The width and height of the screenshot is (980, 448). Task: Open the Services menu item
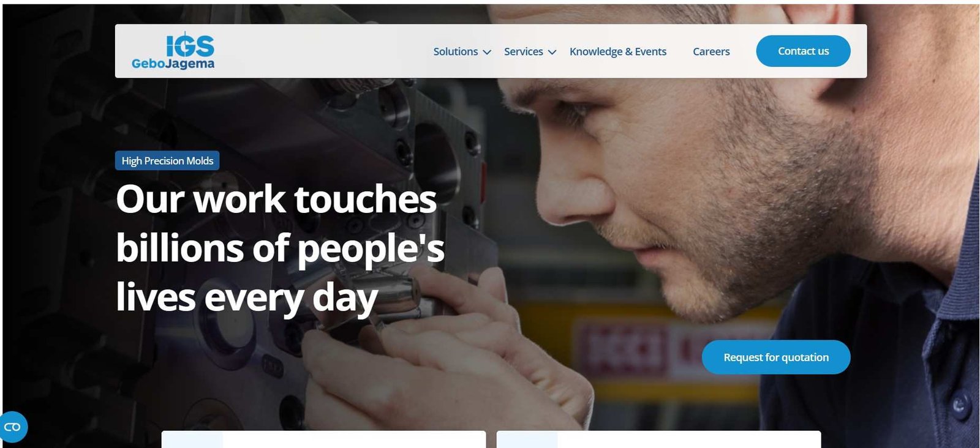pyautogui.click(x=523, y=51)
